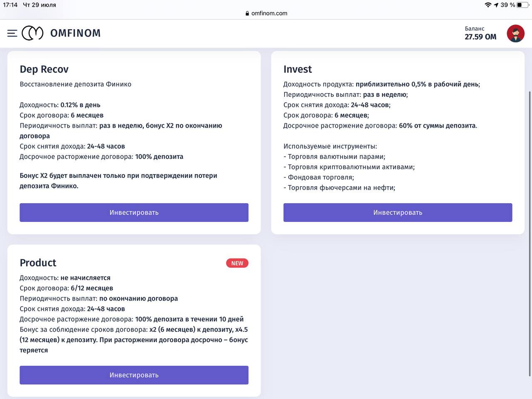Open the user profile avatar
Screen dimensions: 532x399
tap(515, 33)
